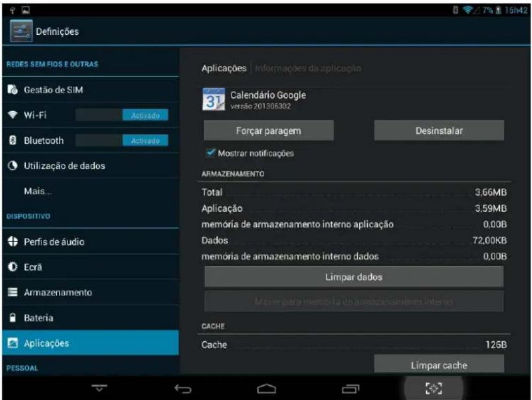Tap the Wi-Fi status icon in status bar

click(x=468, y=10)
